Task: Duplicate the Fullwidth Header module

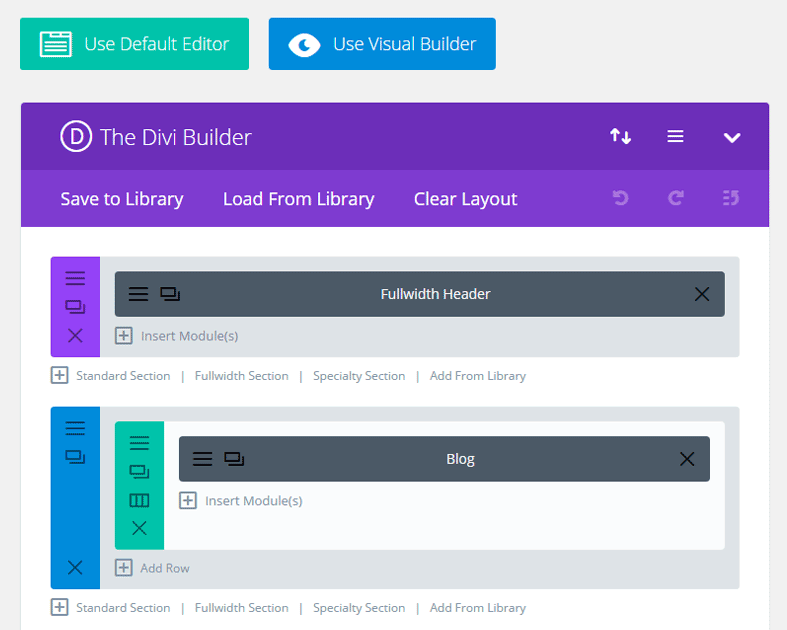Action: pos(170,294)
